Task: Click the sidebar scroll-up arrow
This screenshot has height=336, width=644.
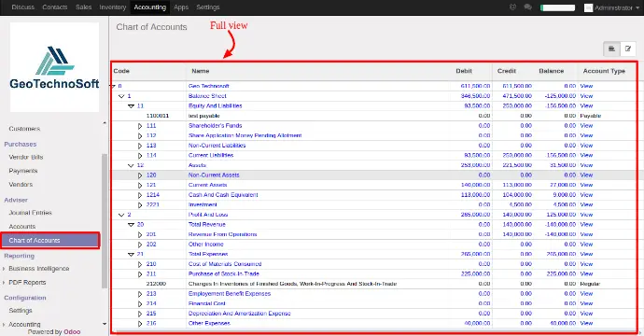Action: coord(105,123)
